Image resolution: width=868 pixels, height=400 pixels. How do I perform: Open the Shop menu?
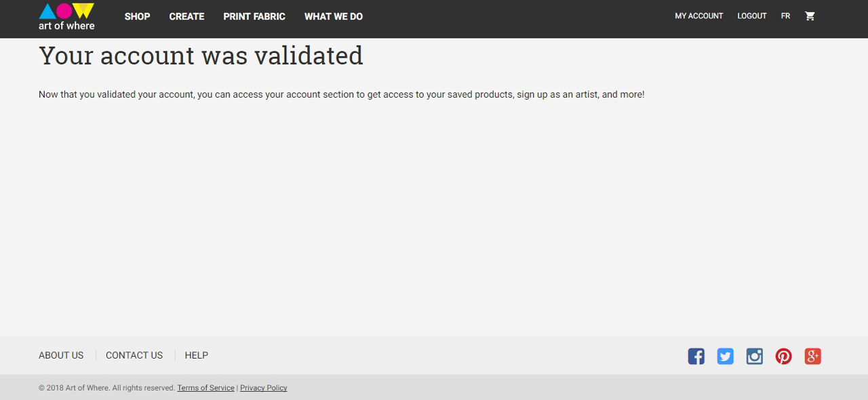tap(138, 16)
